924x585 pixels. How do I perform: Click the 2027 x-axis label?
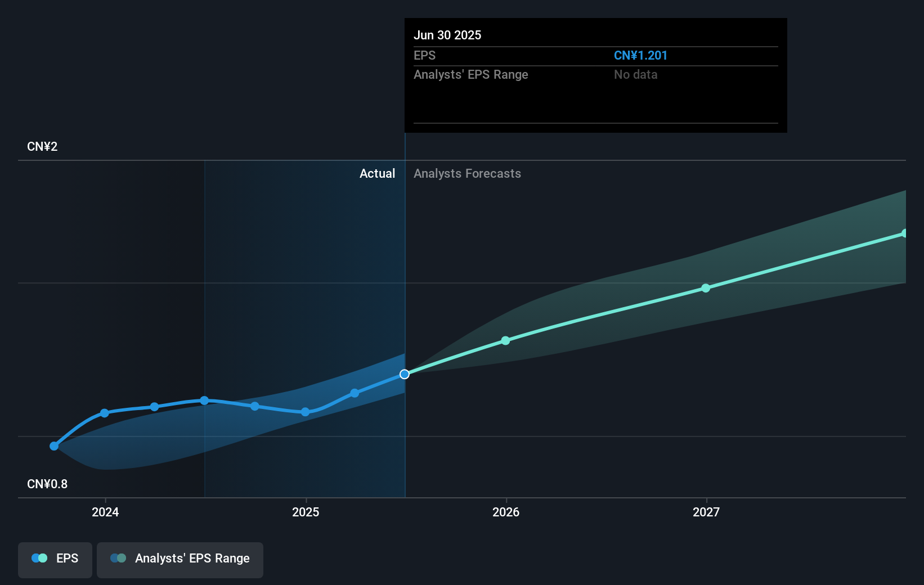click(706, 512)
